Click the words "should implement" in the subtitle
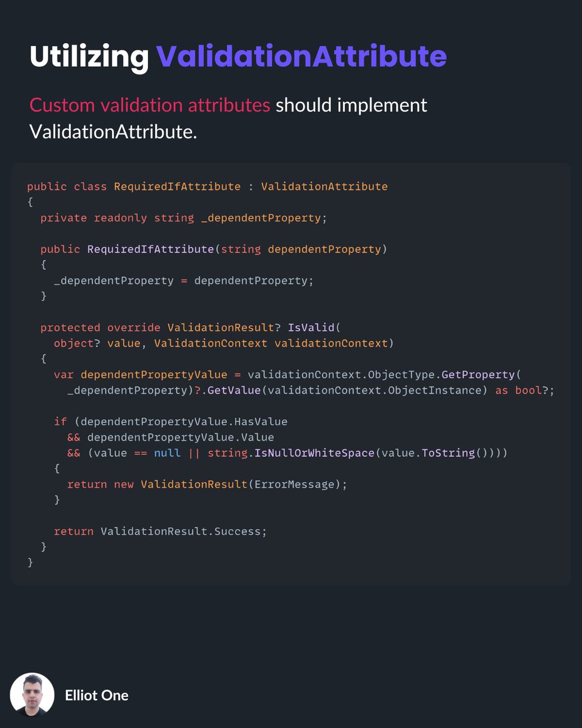This screenshot has width=582, height=728. coord(352,106)
